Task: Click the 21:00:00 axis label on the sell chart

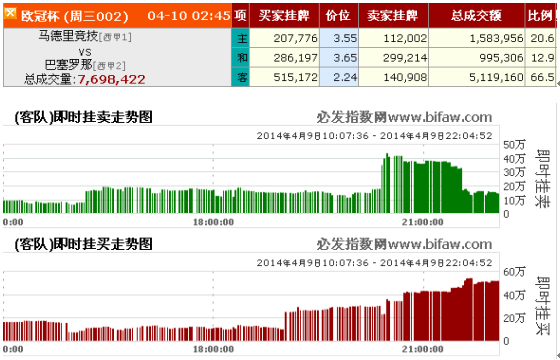Action: click(423, 222)
